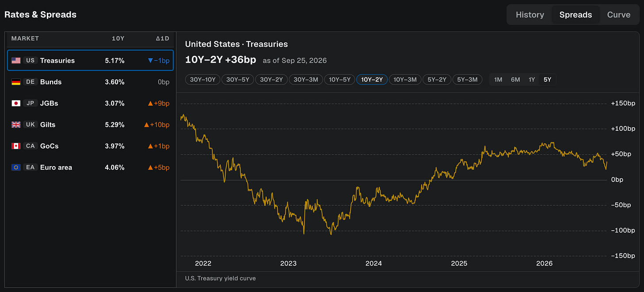This screenshot has width=644, height=292.
Task: Select the Gilts market row
Action: (90, 125)
